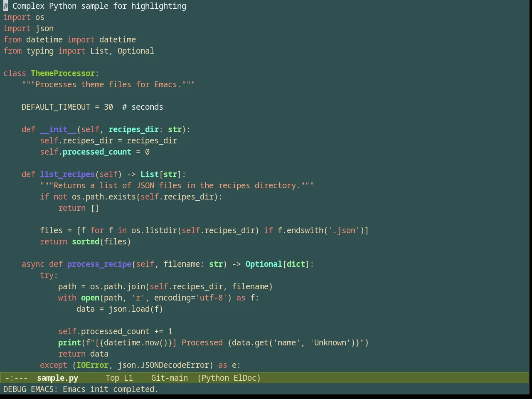Viewport: 532px width, 399px height.
Task: Click the Top position indicator in mode line
Action: [112, 378]
